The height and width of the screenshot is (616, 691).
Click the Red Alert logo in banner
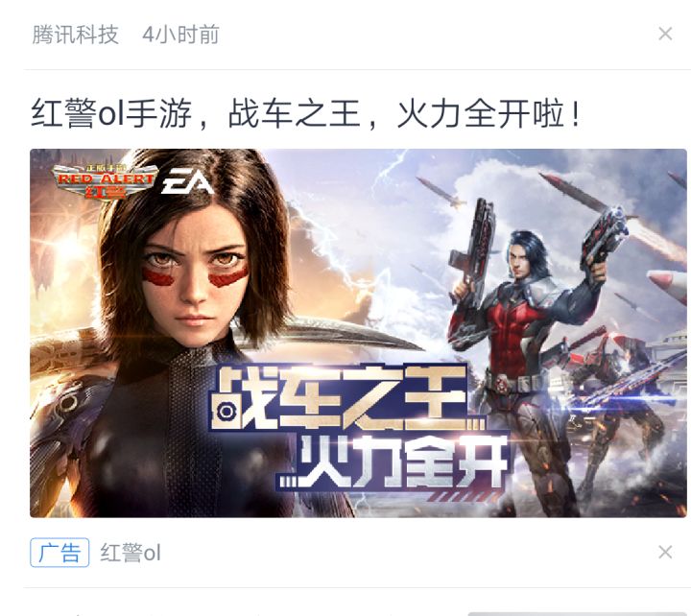[105, 180]
